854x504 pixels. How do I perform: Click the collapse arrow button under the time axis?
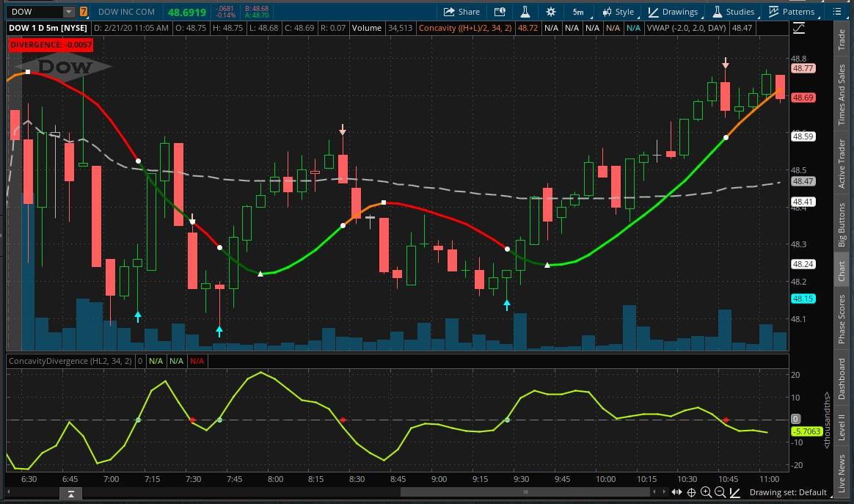pyautogui.click(x=71, y=493)
